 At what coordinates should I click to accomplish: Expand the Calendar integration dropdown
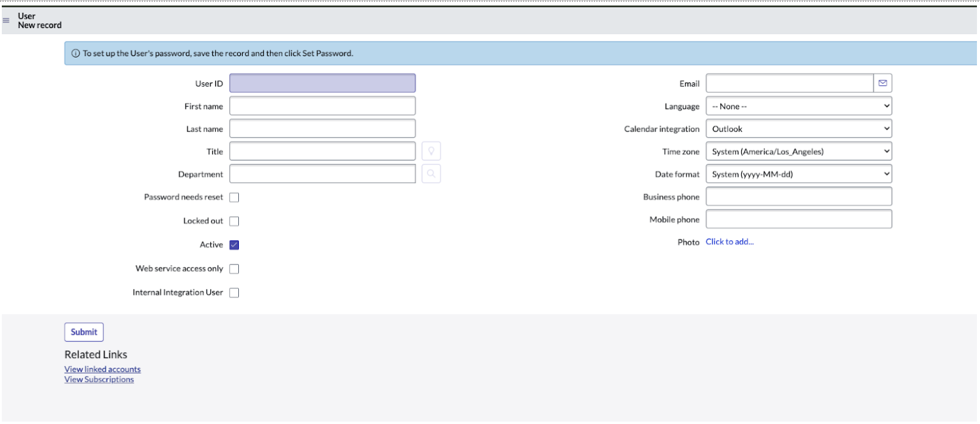point(798,129)
